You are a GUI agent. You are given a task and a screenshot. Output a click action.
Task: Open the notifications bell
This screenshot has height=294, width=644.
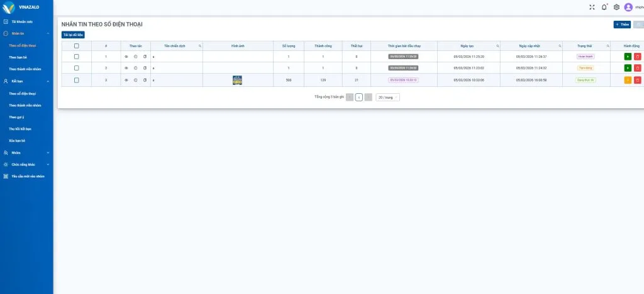(x=604, y=7)
